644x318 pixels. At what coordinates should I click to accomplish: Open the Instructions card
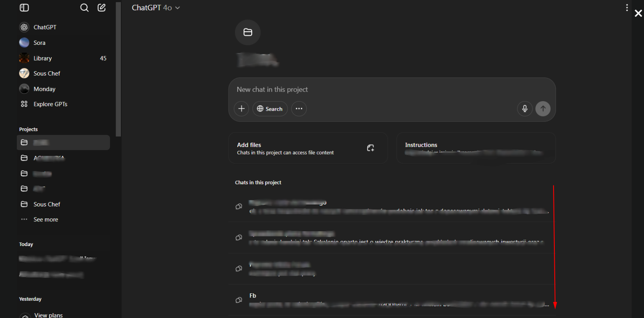click(x=476, y=148)
